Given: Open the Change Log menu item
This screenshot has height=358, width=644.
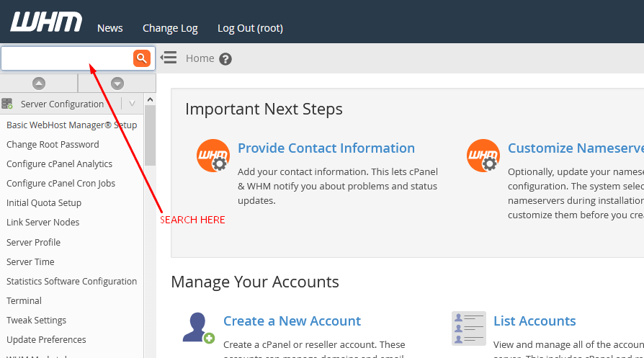Looking at the screenshot, I should [x=170, y=28].
